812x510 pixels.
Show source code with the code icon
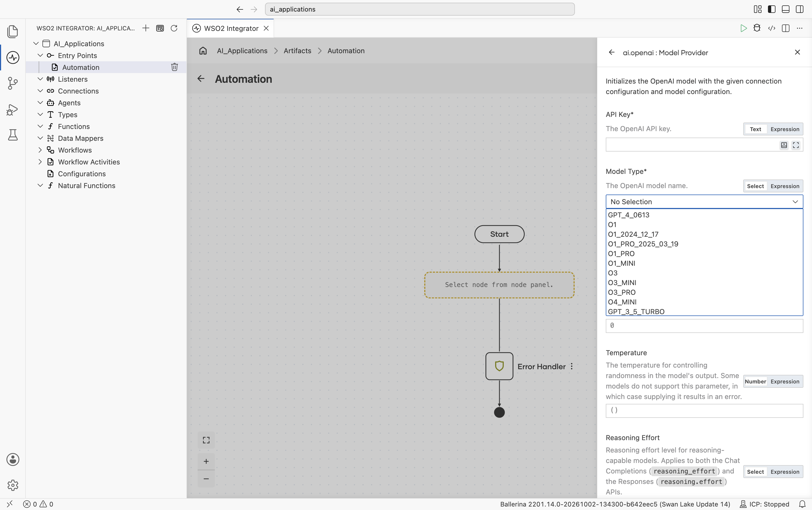pyautogui.click(x=771, y=28)
